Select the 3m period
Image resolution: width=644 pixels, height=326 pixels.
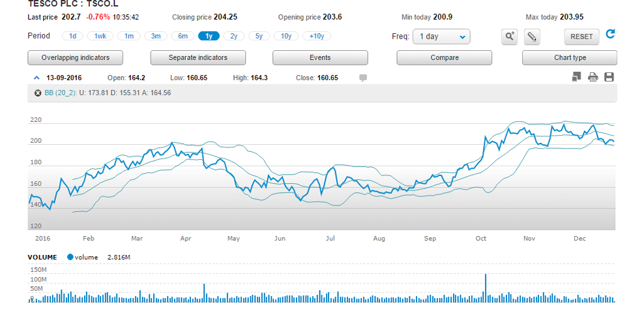tap(156, 36)
